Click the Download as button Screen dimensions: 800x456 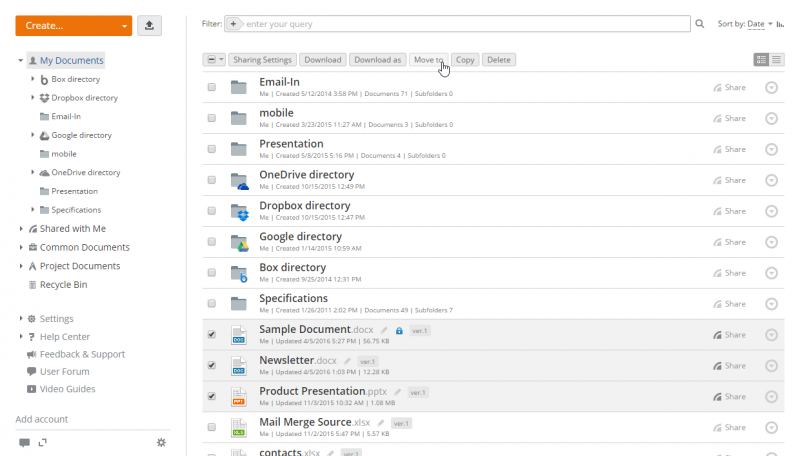pyautogui.click(x=378, y=60)
